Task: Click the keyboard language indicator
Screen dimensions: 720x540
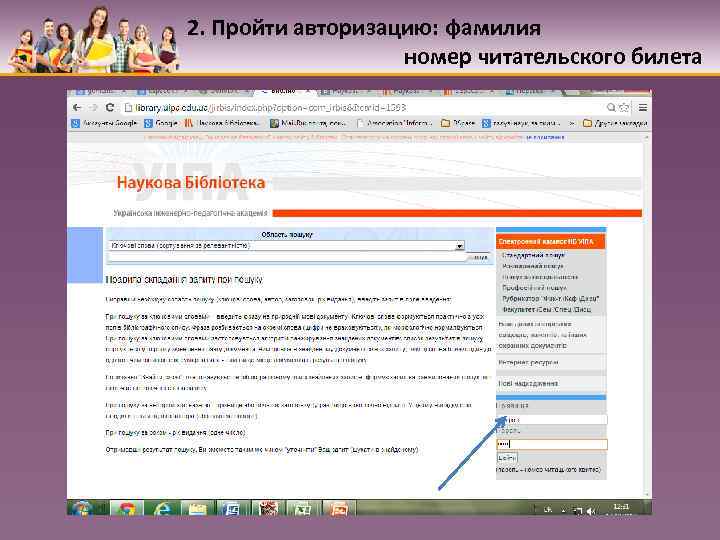Action: [x=548, y=509]
